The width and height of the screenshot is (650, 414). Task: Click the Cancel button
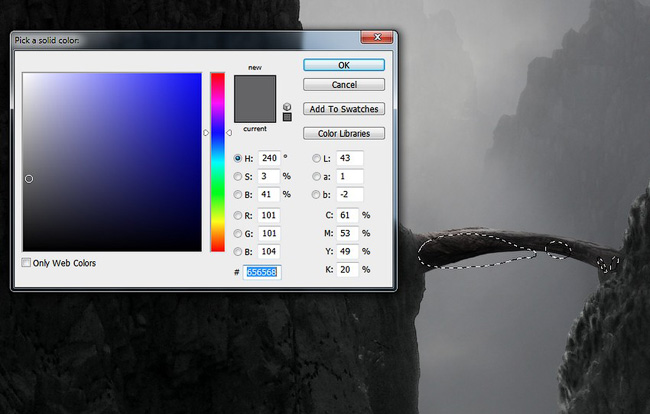click(344, 85)
